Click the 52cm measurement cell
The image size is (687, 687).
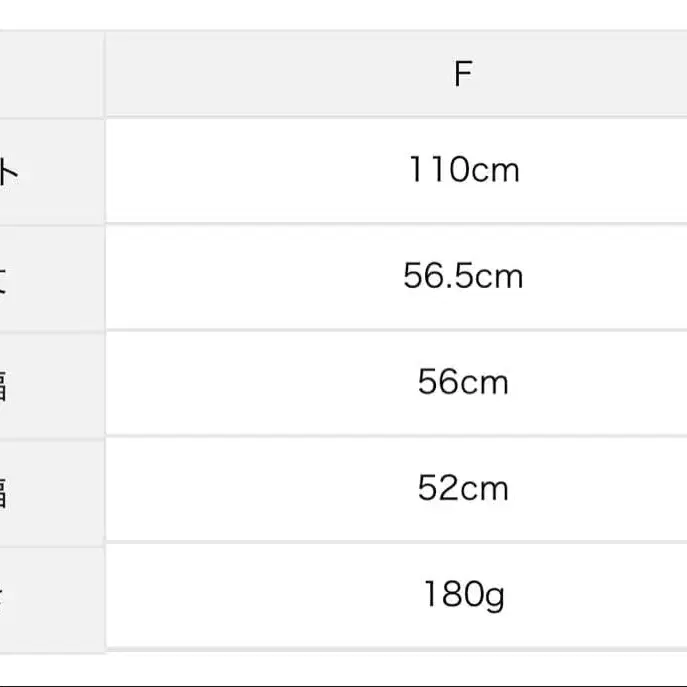[462, 488]
